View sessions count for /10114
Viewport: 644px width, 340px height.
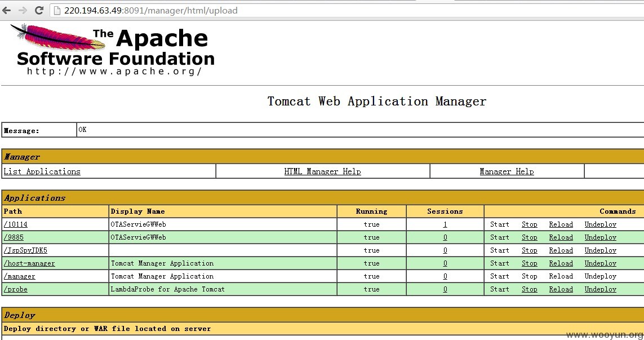click(445, 224)
